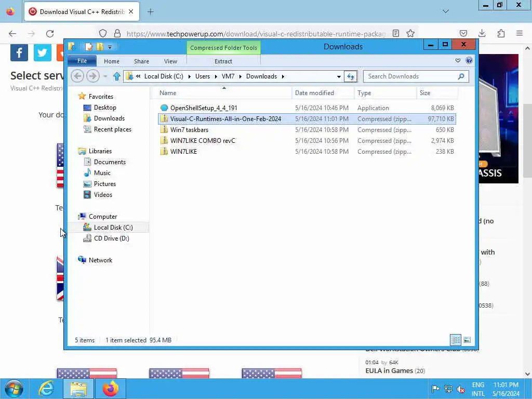This screenshot has height=399, width=532.
Task: Select Download Visual C++ Redistrib Firefox tab
Action: [82, 11]
